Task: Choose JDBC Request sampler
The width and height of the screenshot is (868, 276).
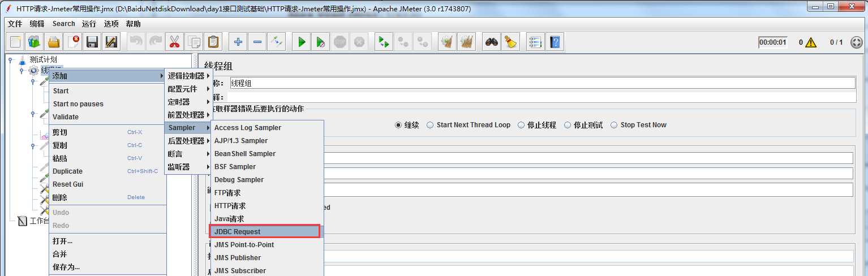Action: tap(267, 231)
